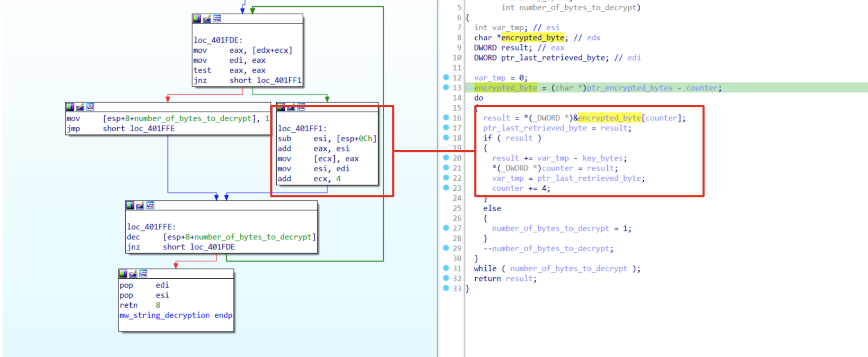Toggle breakpoint dot on pseudocode line 27
Viewport: 868px width, 357px height.
coord(446,228)
